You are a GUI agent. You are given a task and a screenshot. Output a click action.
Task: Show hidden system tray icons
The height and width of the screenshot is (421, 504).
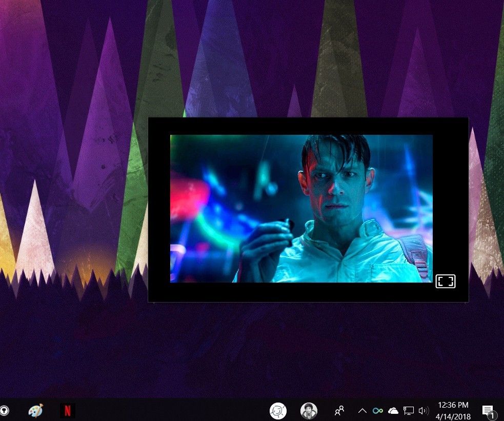click(x=362, y=411)
